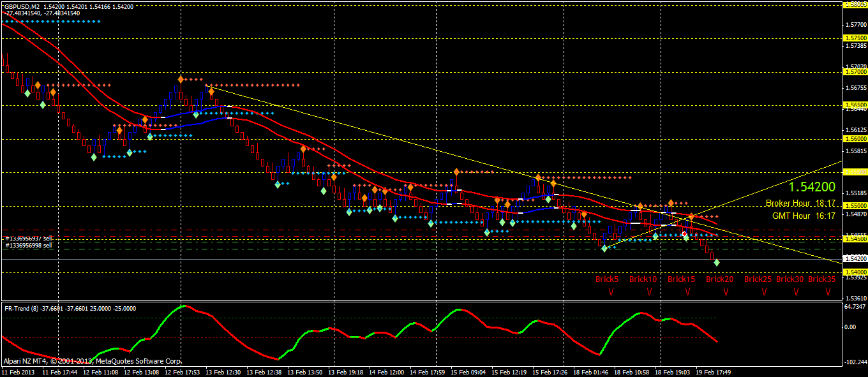Select the Brick30 label
Image resolution: width=868 pixels, height=377 pixels.
click(789, 279)
